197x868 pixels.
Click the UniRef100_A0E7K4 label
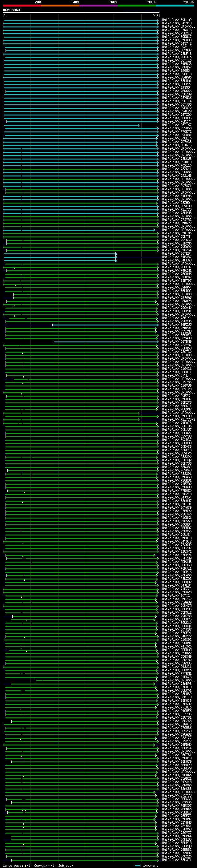tap(176, 396)
